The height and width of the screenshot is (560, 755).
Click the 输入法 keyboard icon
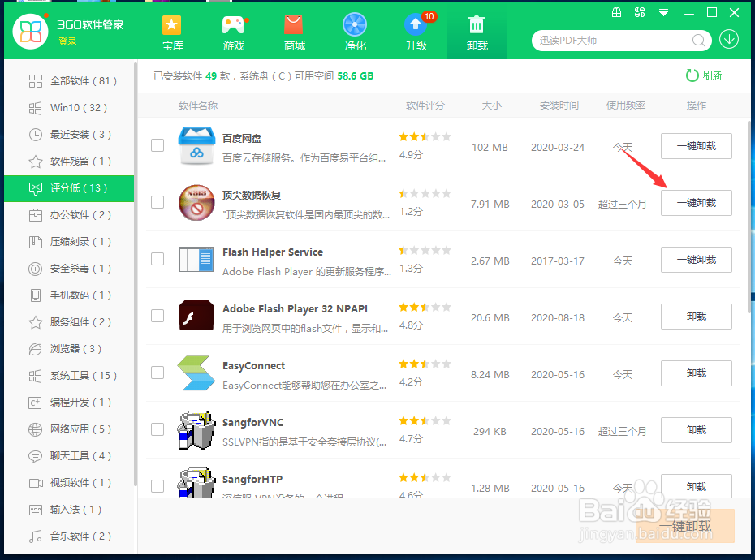35,510
